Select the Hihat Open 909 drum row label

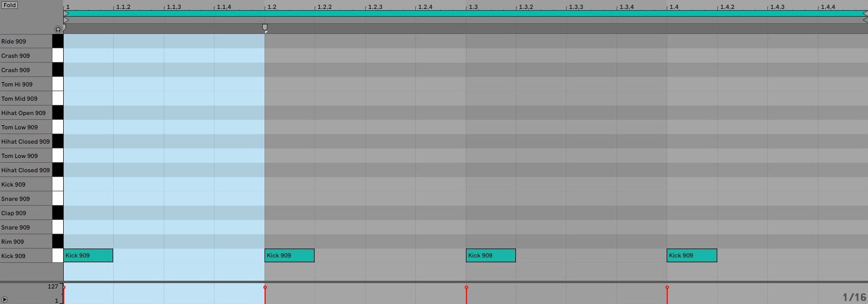[x=24, y=113]
